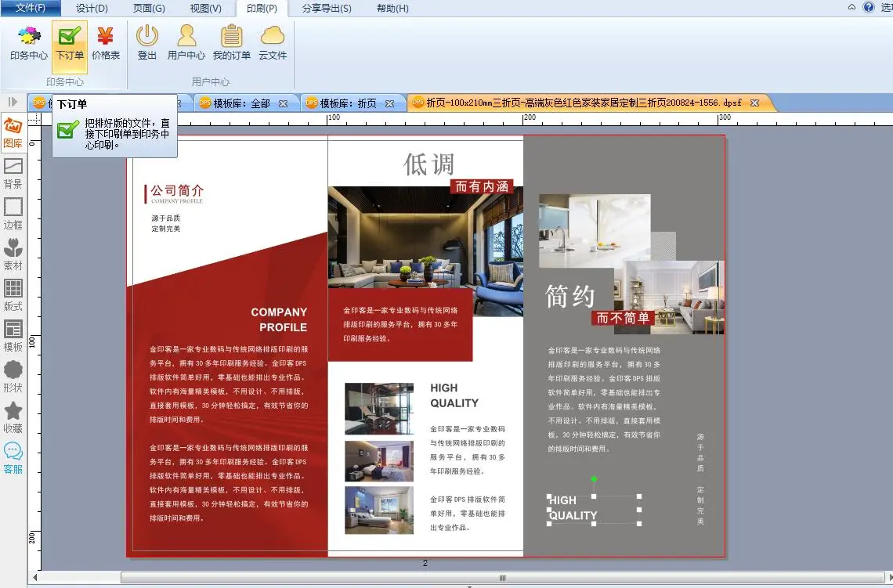
Task: Expand the left sidebar panel arrow
Action: 13,102
